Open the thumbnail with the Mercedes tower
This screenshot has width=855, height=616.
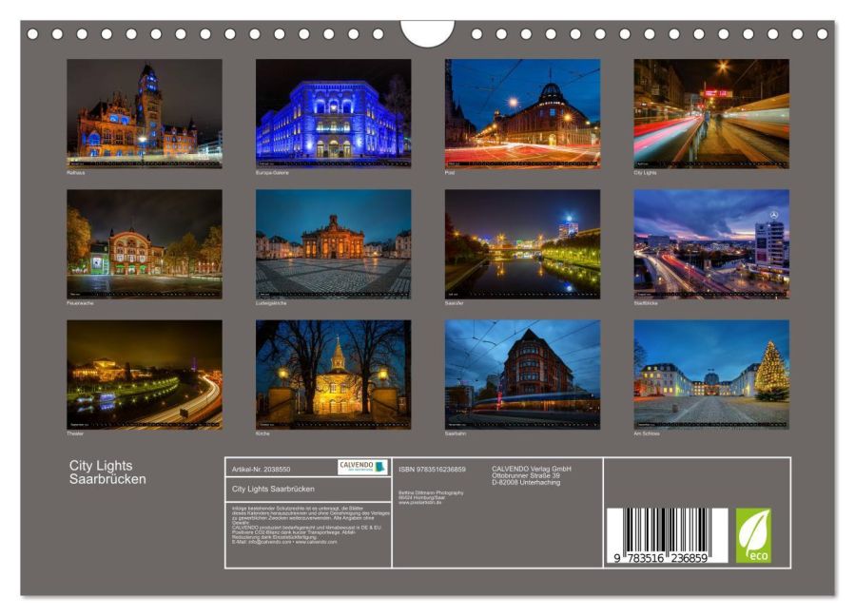click(711, 243)
